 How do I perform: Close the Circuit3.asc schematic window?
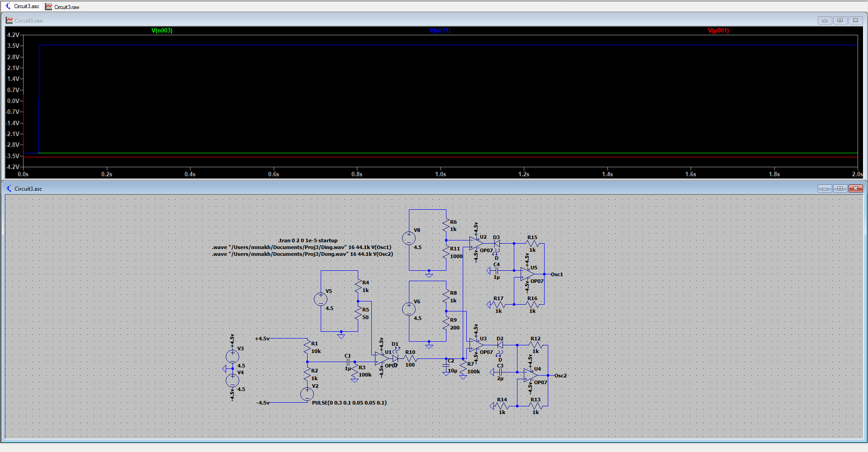(855, 188)
